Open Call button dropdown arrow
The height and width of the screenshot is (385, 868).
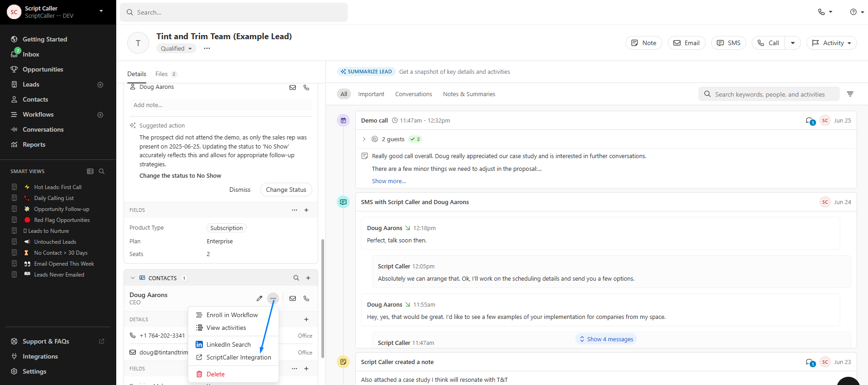coord(793,43)
